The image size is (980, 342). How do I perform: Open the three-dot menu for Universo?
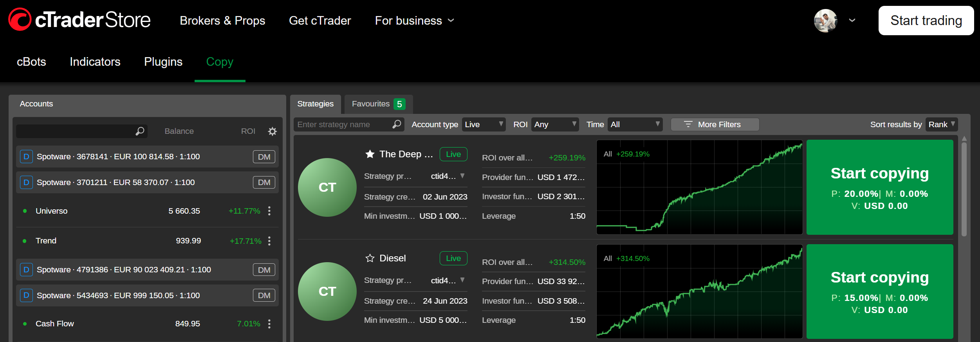pyautogui.click(x=269, y=211)
